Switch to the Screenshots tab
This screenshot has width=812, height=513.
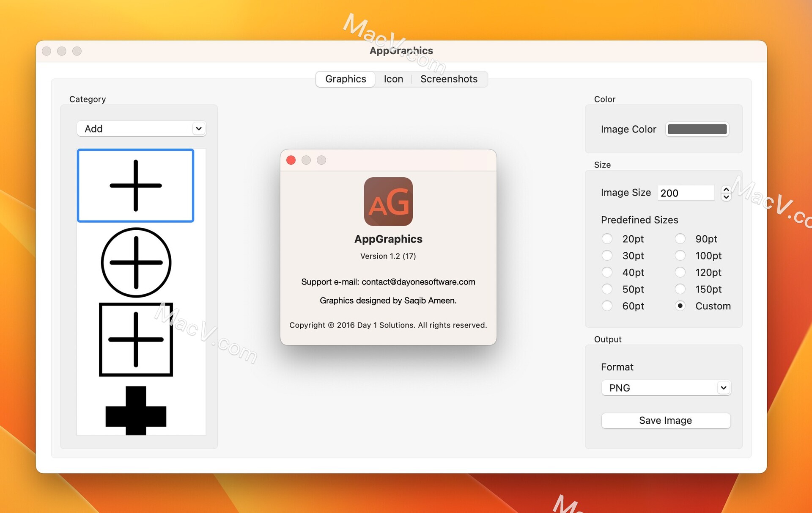(449, 79)
